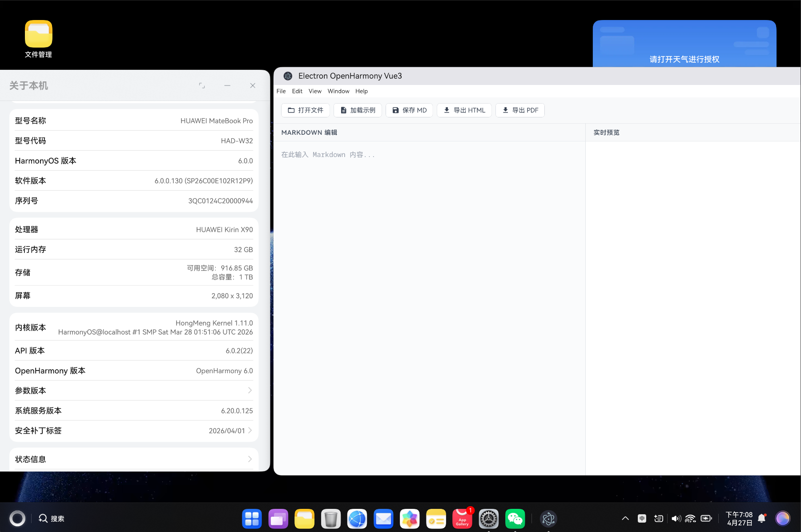
Task: Expand hidden tray icons with the caret
Action: point(625,518)
